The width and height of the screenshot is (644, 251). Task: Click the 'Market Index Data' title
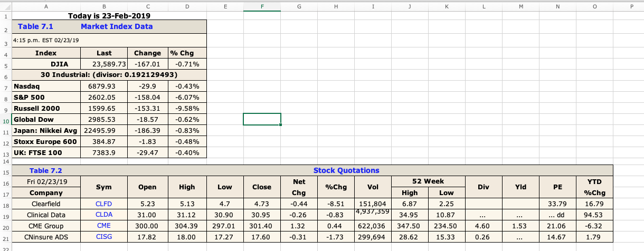tap(117, 26)
